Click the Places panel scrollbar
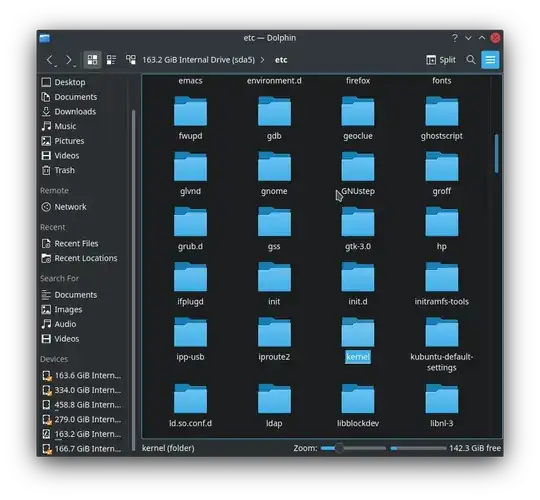 click(134, 280)
